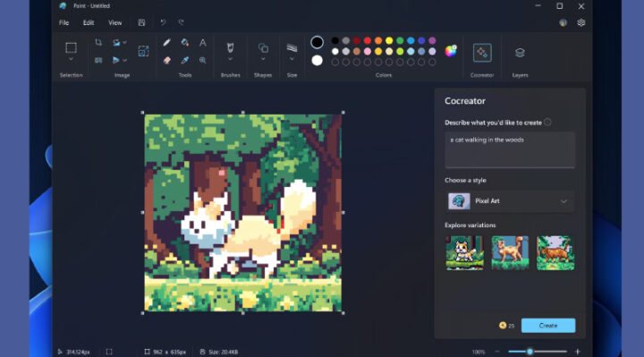Pick the pink swatch in the second row
Screen dimensions: 644x357
[368, 51]
